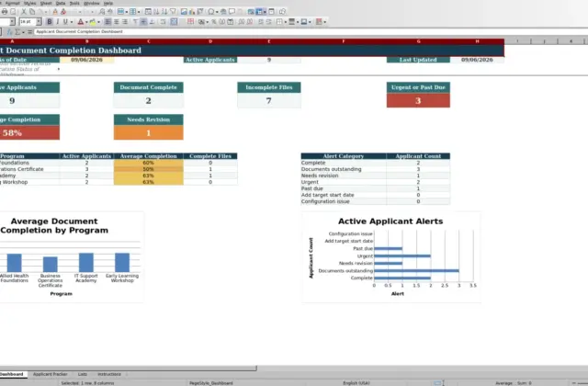
Task: Sort ascending using the toolbar icon
Action: (156, 12)
